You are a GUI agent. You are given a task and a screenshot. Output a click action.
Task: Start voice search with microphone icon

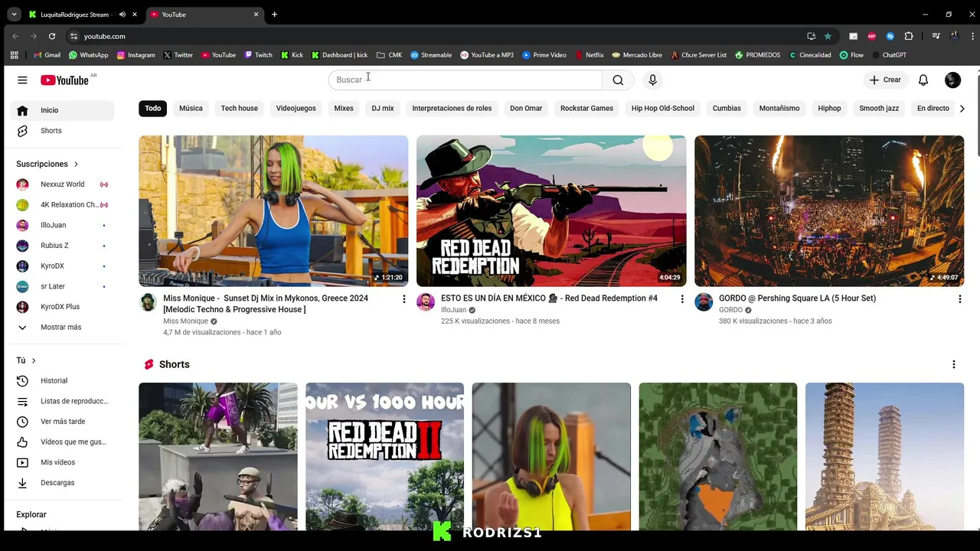click(x=652, y=80)
